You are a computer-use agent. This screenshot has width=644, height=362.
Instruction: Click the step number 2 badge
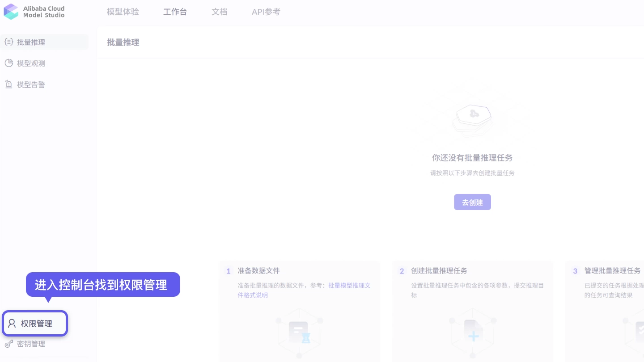point(402,271)
